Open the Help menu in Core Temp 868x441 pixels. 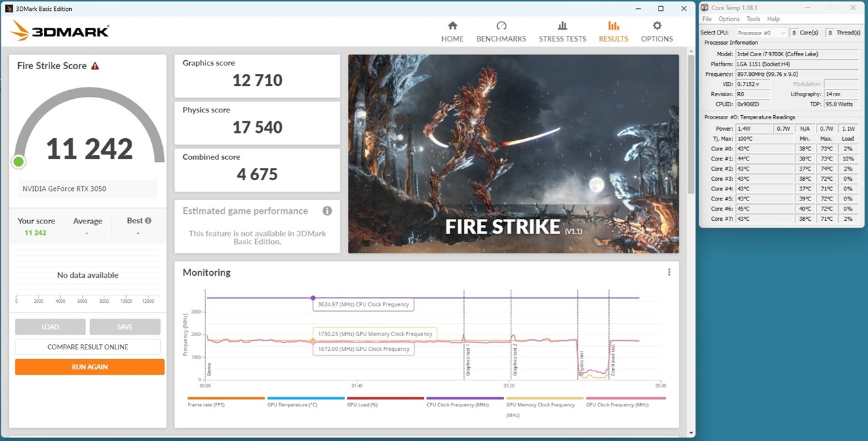pyautogui.click(x=773, y=19)
